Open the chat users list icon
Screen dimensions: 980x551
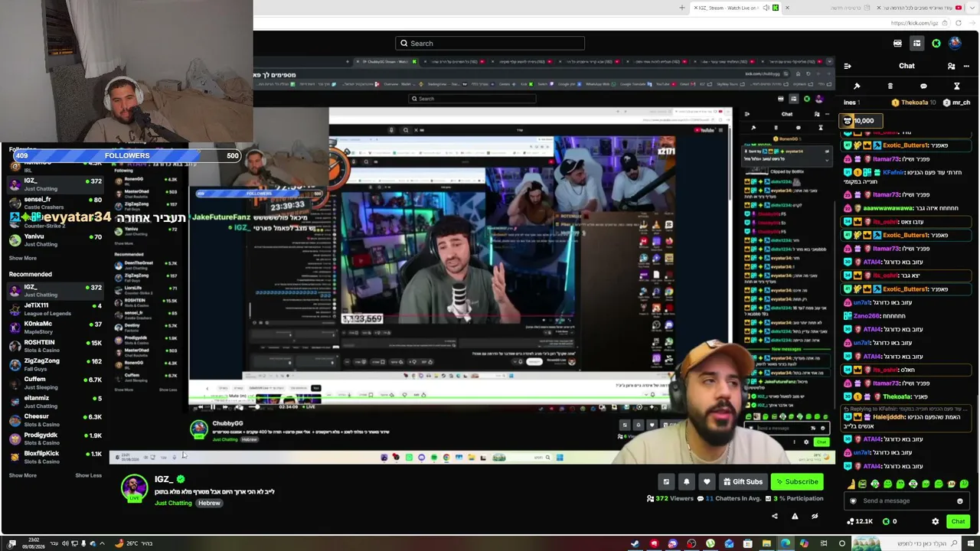(951, 66)
